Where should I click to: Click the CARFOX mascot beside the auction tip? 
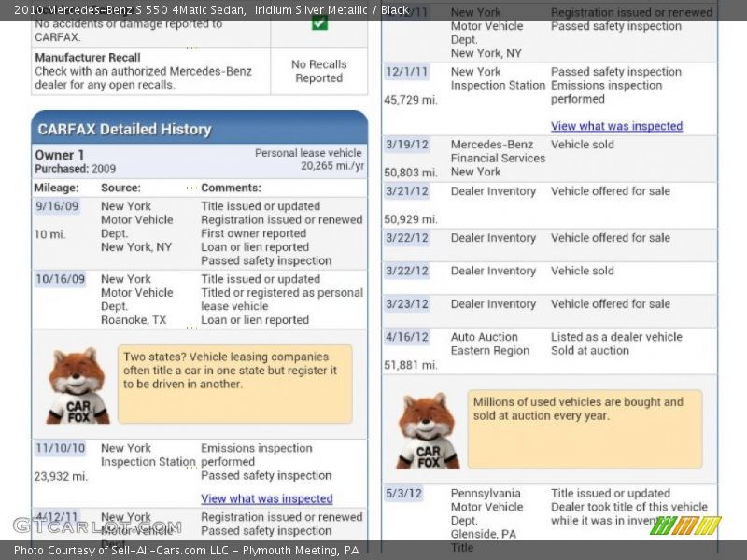point(428,431)
